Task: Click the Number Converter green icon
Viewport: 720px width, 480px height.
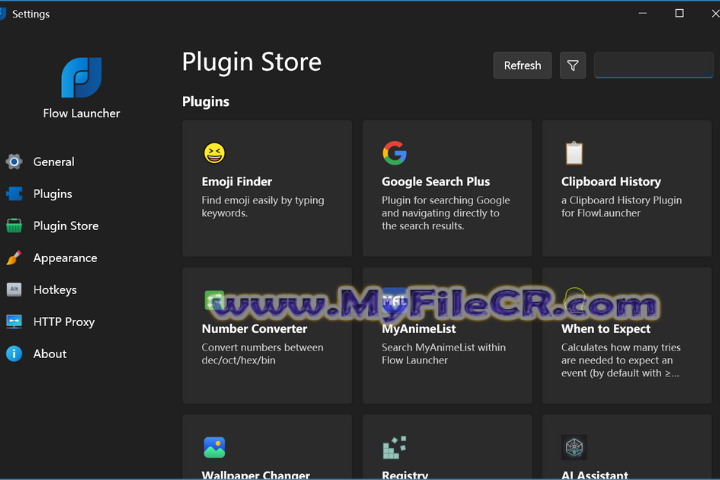Action: 212,299
